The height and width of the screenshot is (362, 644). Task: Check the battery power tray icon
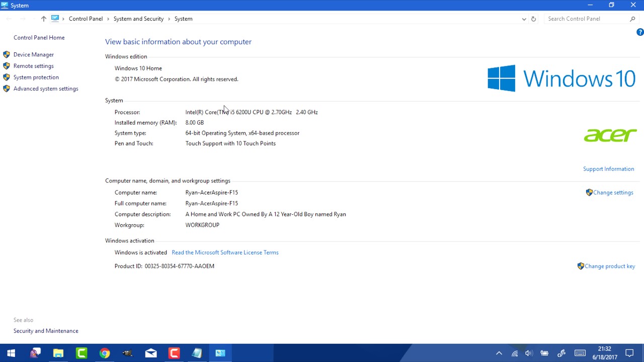coord(544,353)
